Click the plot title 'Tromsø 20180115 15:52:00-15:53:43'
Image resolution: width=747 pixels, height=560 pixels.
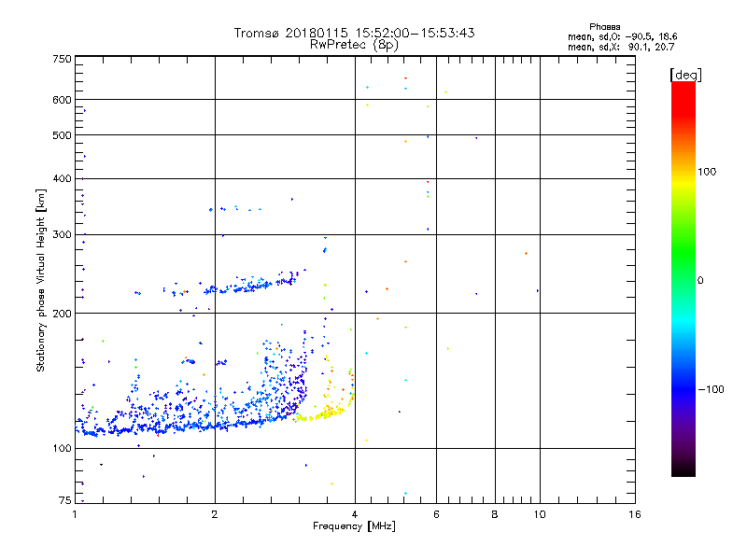pos(354,33)
